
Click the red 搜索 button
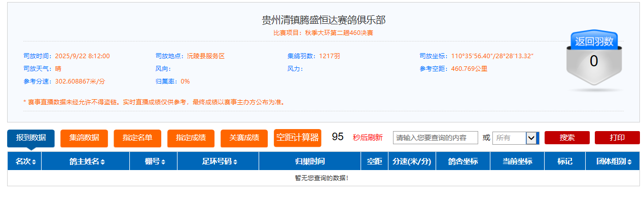point(567,138)
